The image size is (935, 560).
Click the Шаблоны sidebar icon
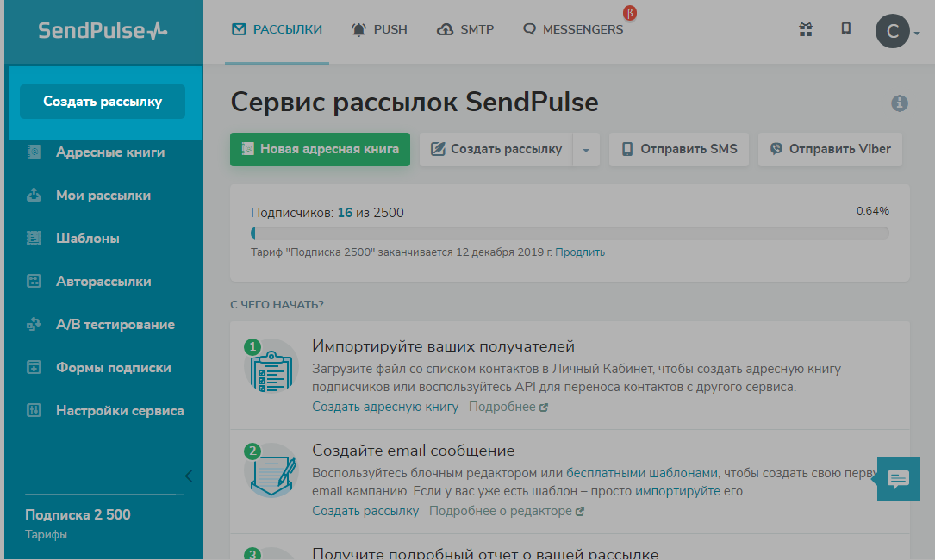34,238
